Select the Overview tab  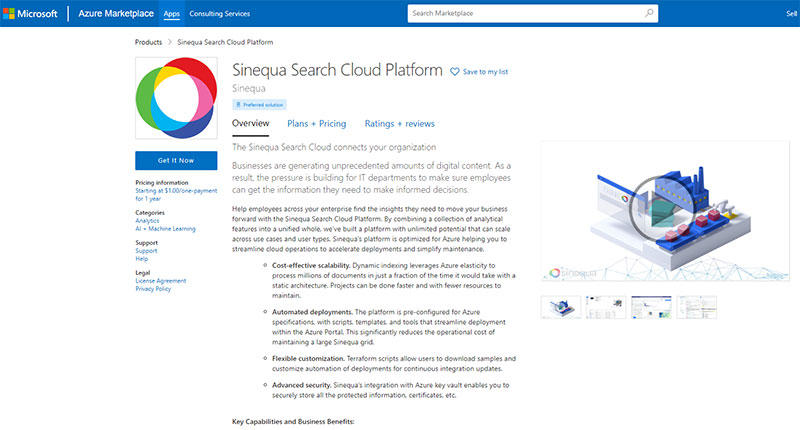(x=250, y=124)
